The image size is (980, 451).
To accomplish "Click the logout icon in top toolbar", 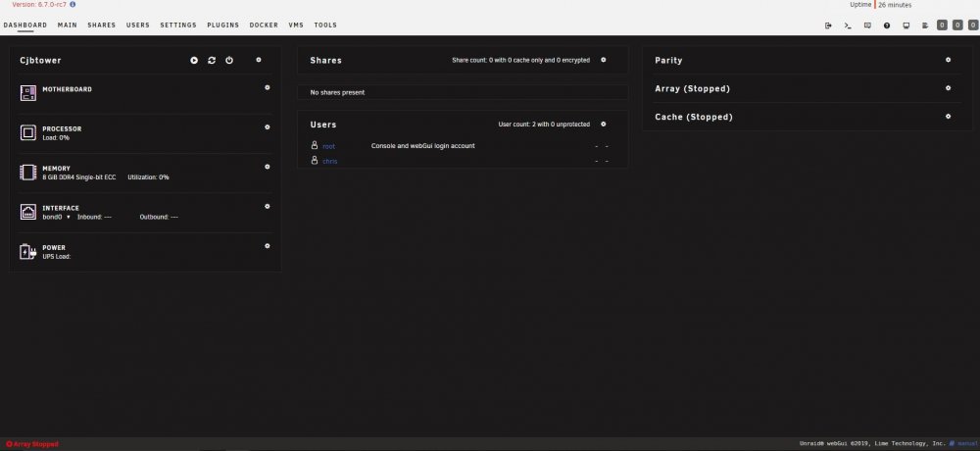I will (x=829, y=25).
